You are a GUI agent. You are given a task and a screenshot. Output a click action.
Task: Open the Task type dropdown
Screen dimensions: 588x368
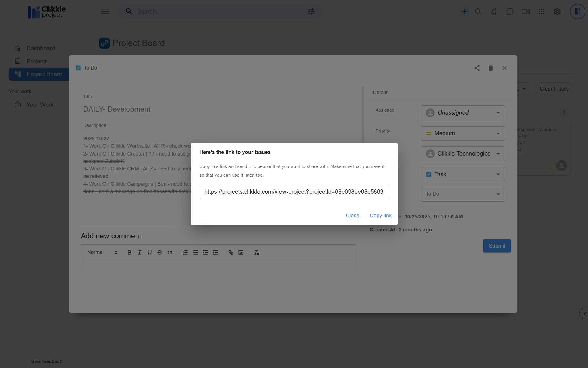(463, 174)
